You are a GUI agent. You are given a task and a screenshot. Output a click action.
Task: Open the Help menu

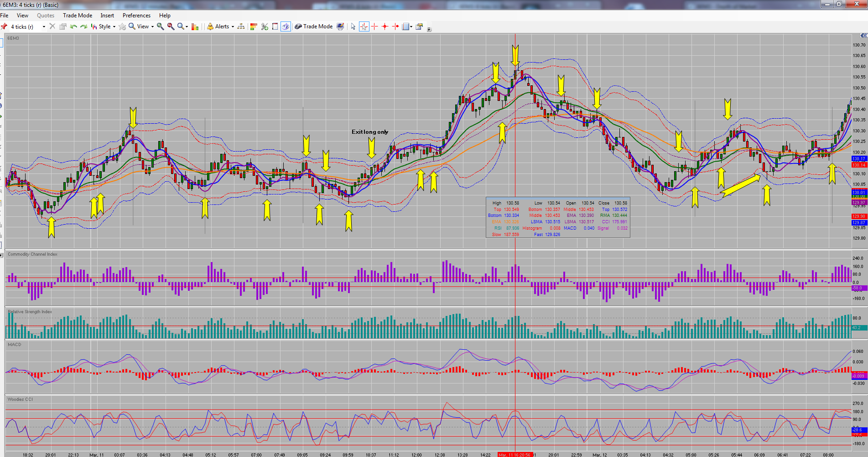pos(165,16)
